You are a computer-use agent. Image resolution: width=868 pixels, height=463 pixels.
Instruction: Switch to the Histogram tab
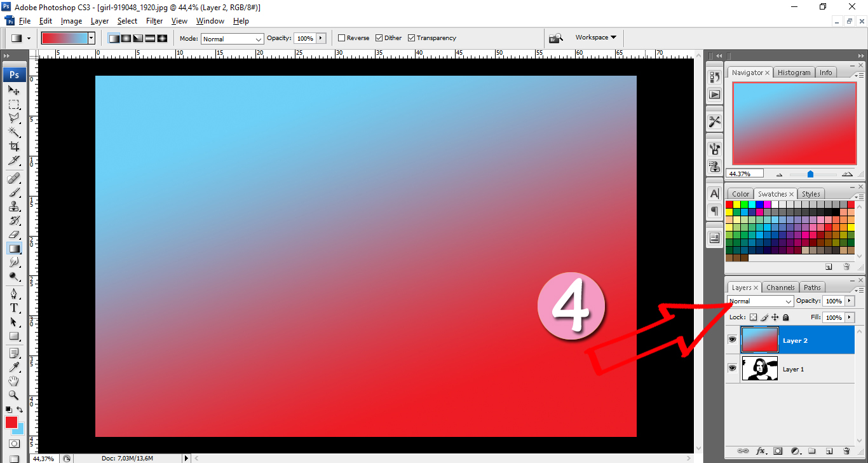[794, 73]
